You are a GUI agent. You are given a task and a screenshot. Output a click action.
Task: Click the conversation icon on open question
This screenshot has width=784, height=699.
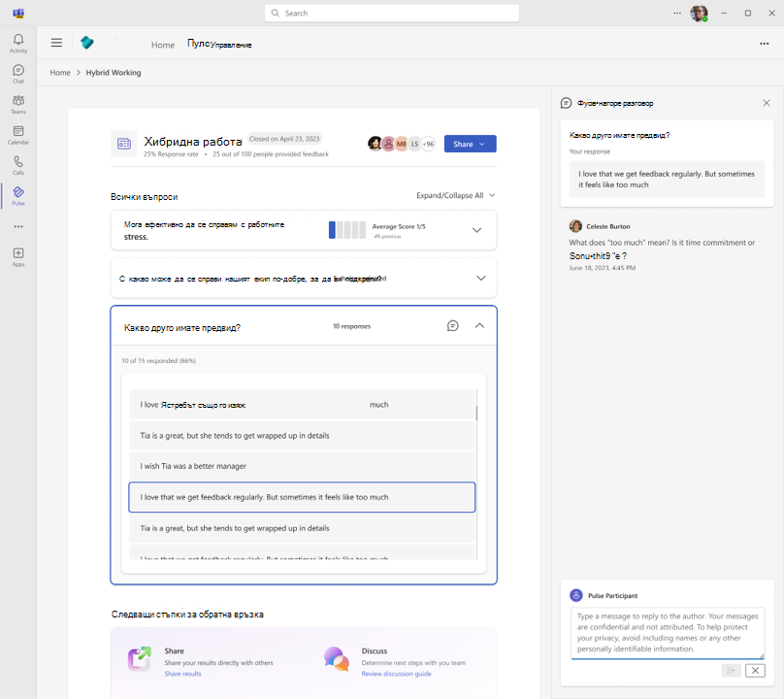click(x=452, y=326)
